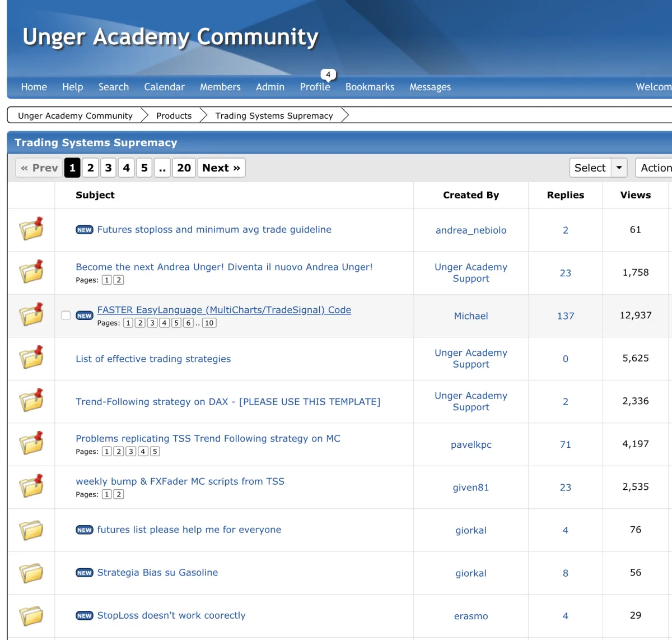Screen dimensions: 672x640
Task: Click 137 replies count for FASTER EasyLanguage
Action: (x=566, y=316)
